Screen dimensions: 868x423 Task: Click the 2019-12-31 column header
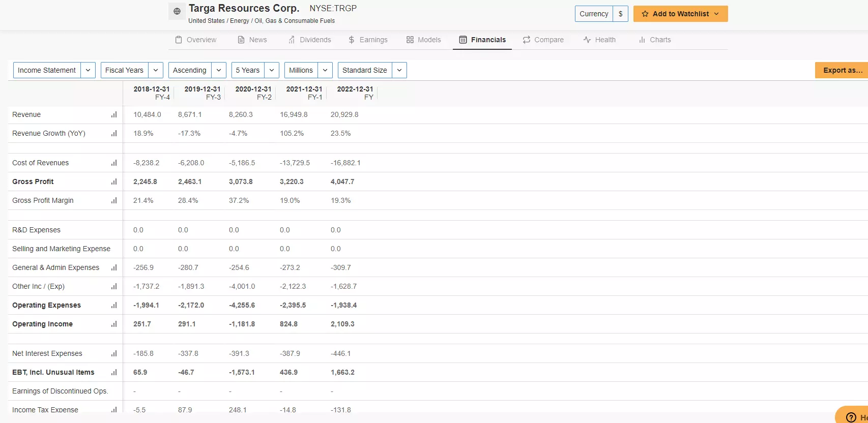click(x=202, y=93)
